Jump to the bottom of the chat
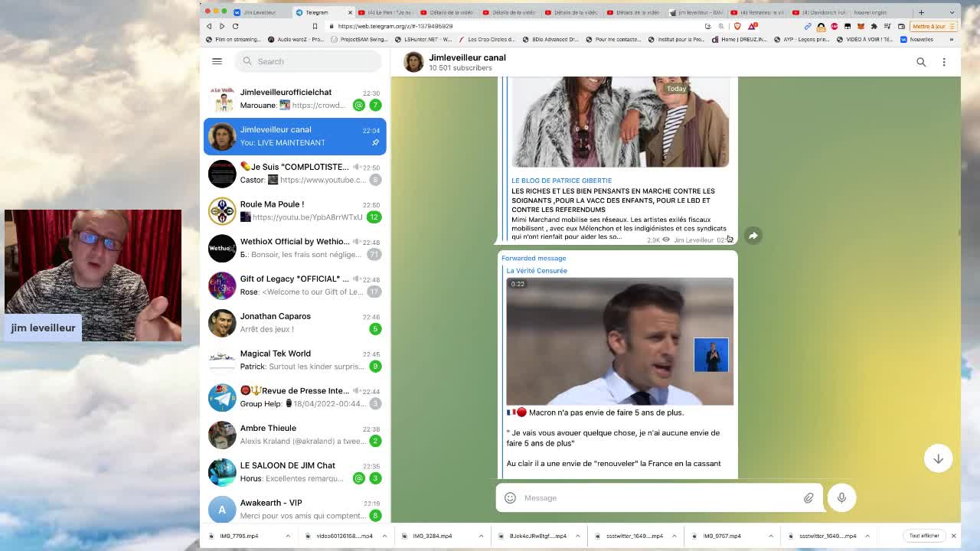 938,458
